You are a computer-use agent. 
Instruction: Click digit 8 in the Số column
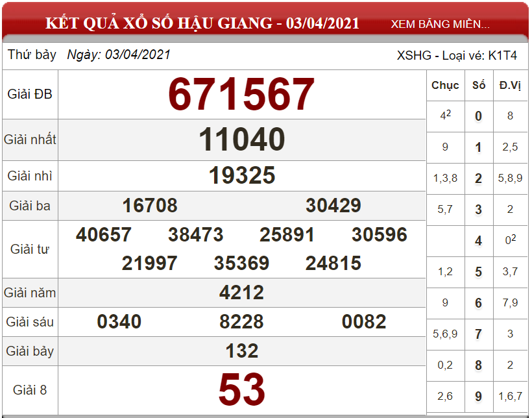tap(478, 365)
